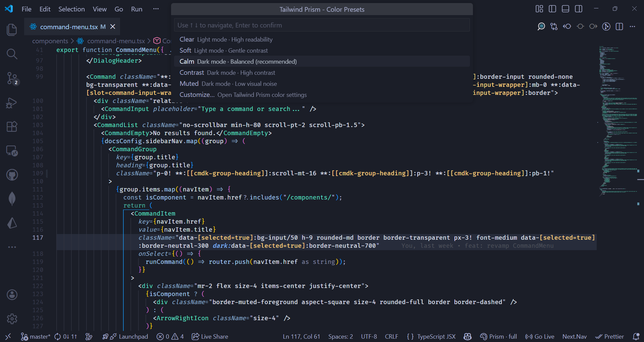Click circular run editor action icon
644x342 pixels.
click(606, 26)
